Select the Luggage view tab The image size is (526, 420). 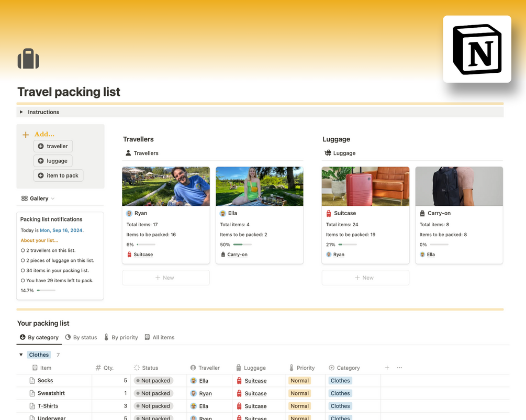pos(340,153)
